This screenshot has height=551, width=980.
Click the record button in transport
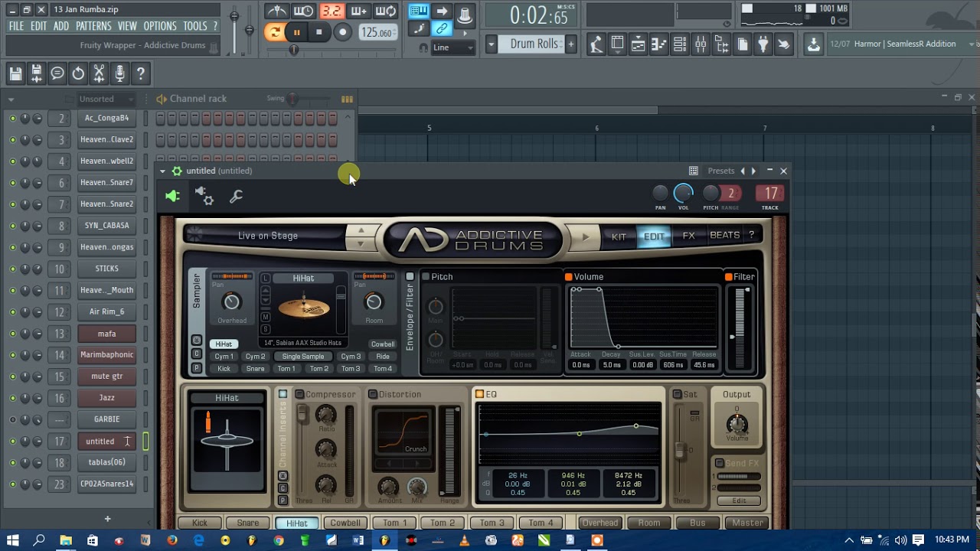[342, 32]
